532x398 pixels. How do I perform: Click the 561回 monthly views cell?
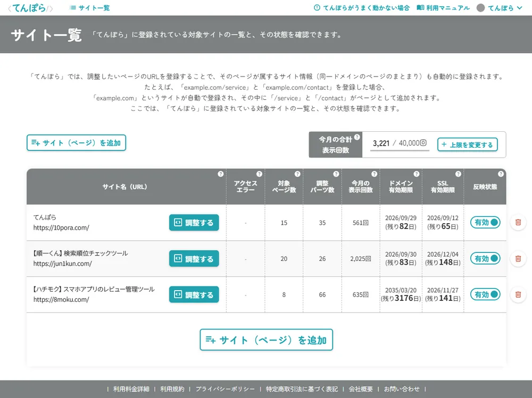point(361,223)
